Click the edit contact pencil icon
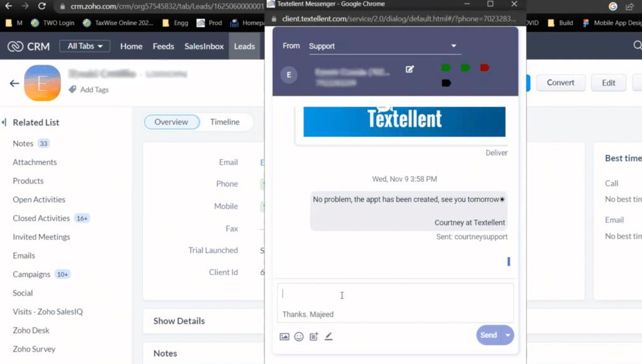642x364 pixels. click(409, 70)
